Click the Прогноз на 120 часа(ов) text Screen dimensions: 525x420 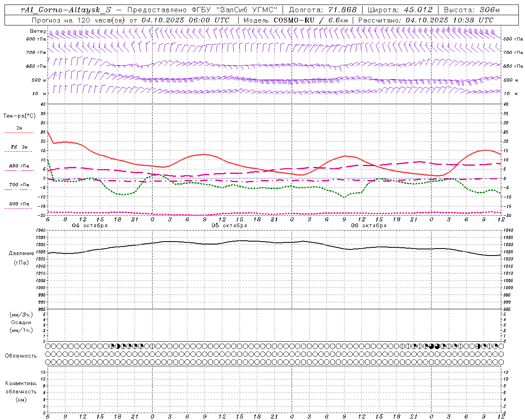tap(79, 20)
